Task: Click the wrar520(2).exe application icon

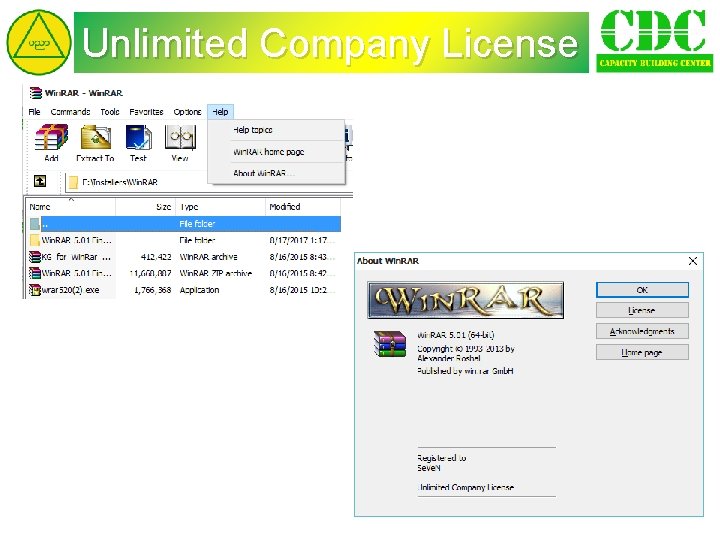Action: pyautogui.click(x=35, y=290)
